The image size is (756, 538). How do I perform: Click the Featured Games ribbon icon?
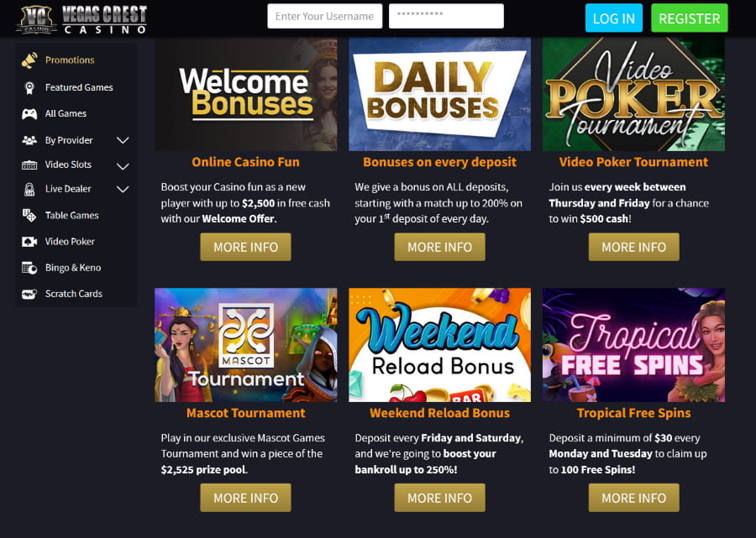point(29,87)
